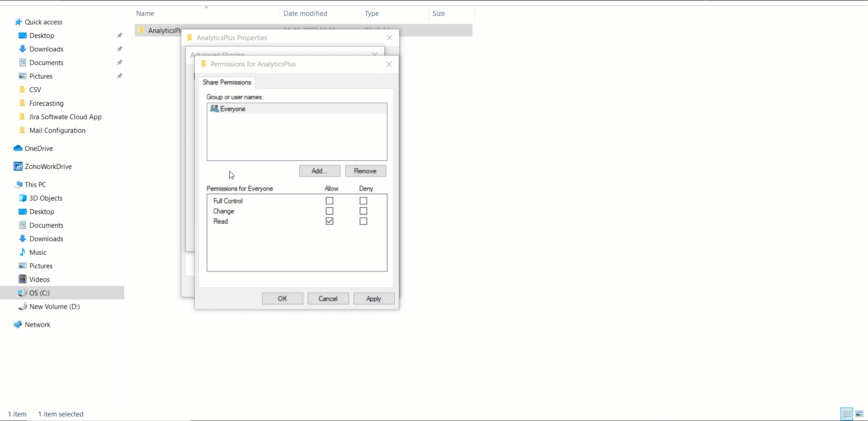Allow Change permission for Everyone

330,211
